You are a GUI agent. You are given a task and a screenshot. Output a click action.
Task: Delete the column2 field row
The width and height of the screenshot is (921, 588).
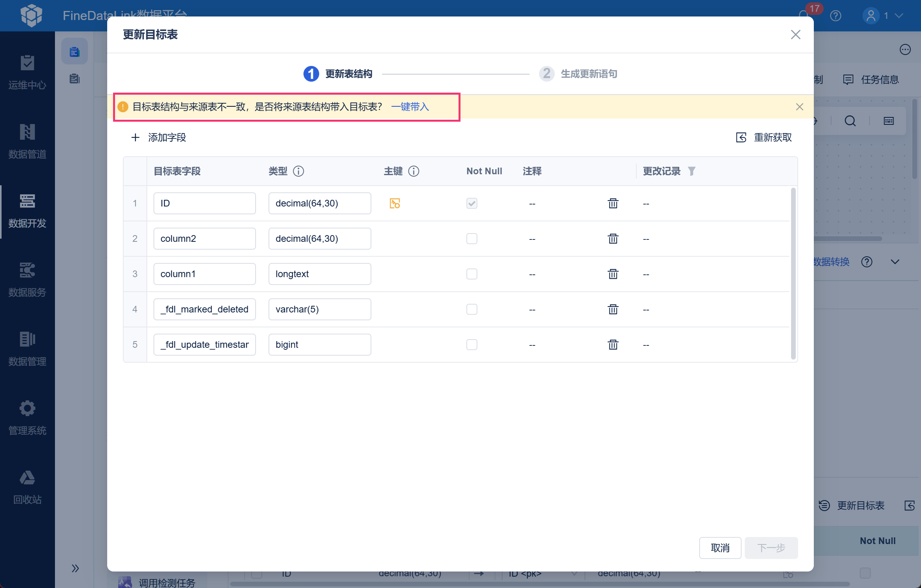point(613,239)
